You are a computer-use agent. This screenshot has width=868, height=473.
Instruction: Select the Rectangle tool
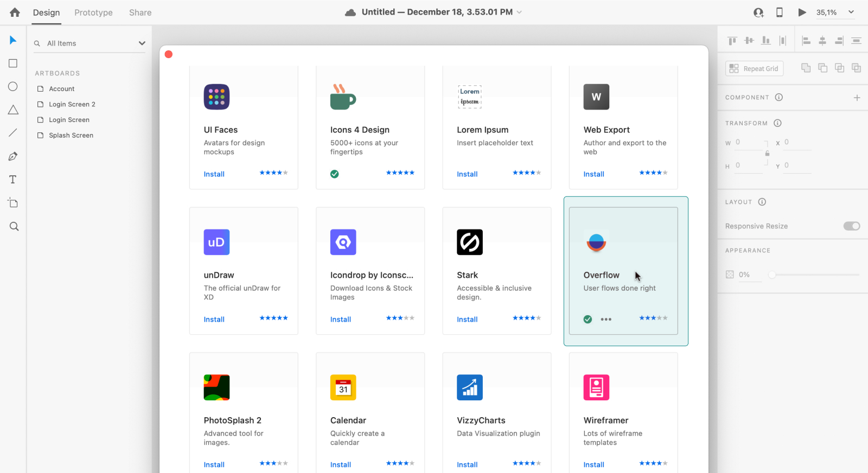pyautogui.click(x=13, y=63)
